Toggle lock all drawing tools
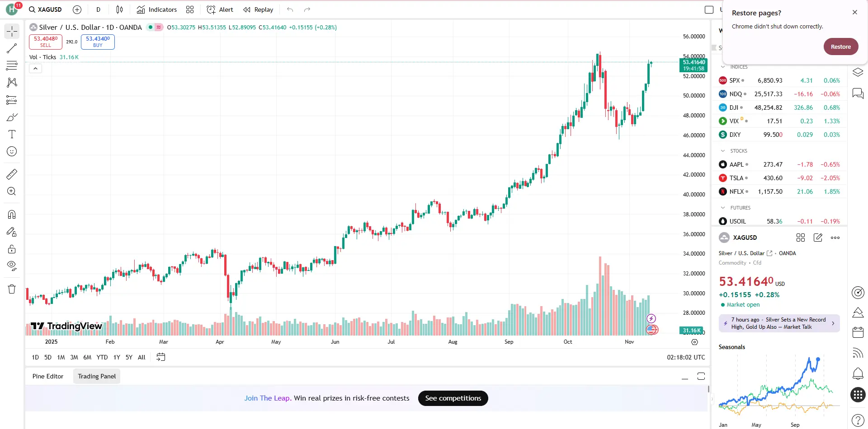This screenshot has width=868, height=429. pyautogui.click(x=12, y=249)
